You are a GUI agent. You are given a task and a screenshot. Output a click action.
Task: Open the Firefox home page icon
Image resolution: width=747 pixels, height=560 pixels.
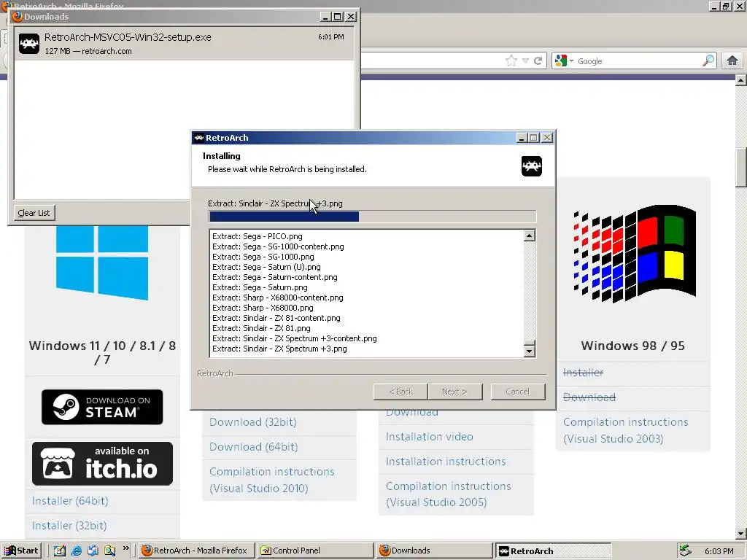(732, 61)
